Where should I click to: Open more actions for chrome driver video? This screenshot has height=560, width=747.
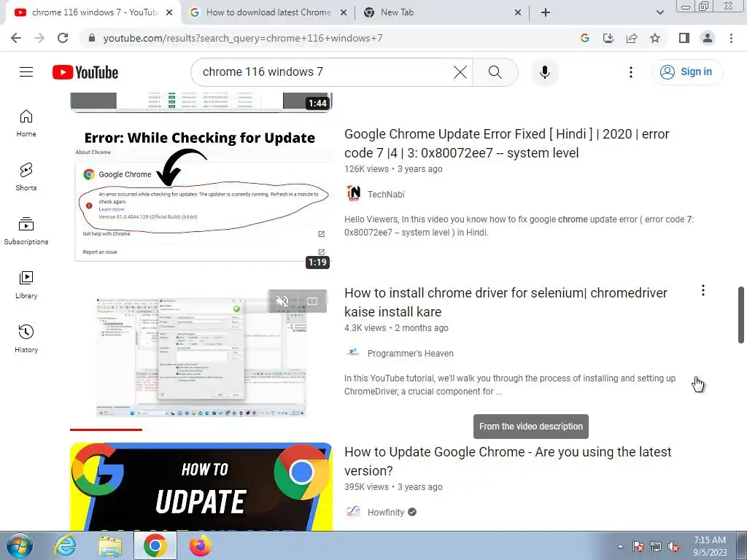[x=703, y=290]
